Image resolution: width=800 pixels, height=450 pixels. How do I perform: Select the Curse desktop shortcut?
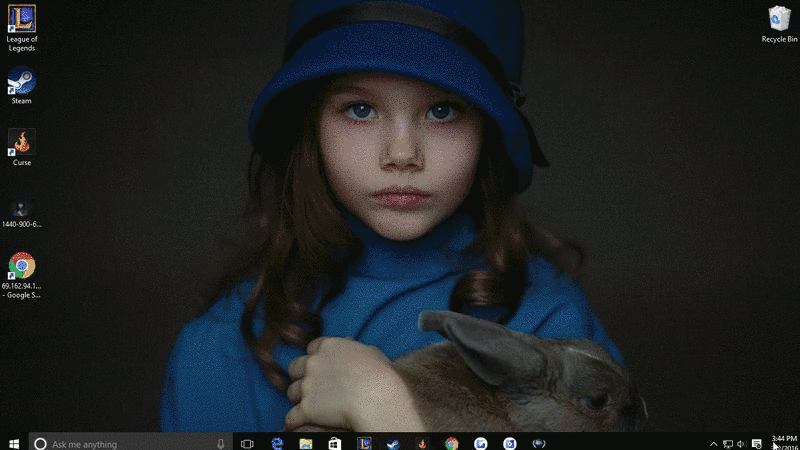click(21, 147)
